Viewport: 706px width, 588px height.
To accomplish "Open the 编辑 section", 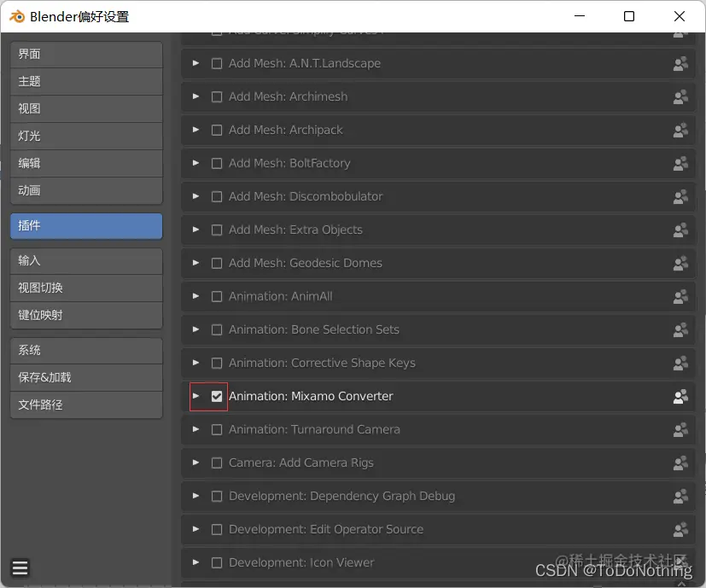I will (x=86, y=164).
